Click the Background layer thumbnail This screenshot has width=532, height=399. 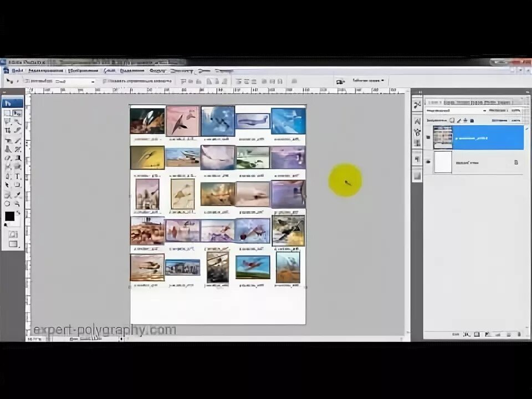click(443, 162)
